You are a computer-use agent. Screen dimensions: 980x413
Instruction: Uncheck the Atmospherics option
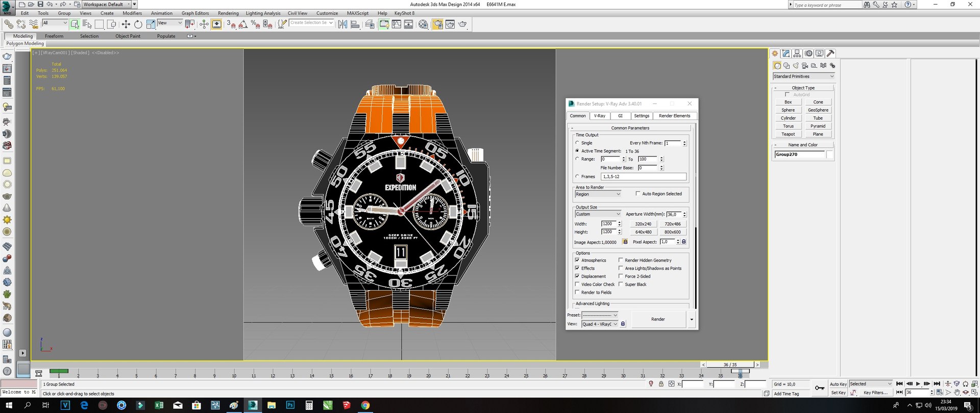577,260
